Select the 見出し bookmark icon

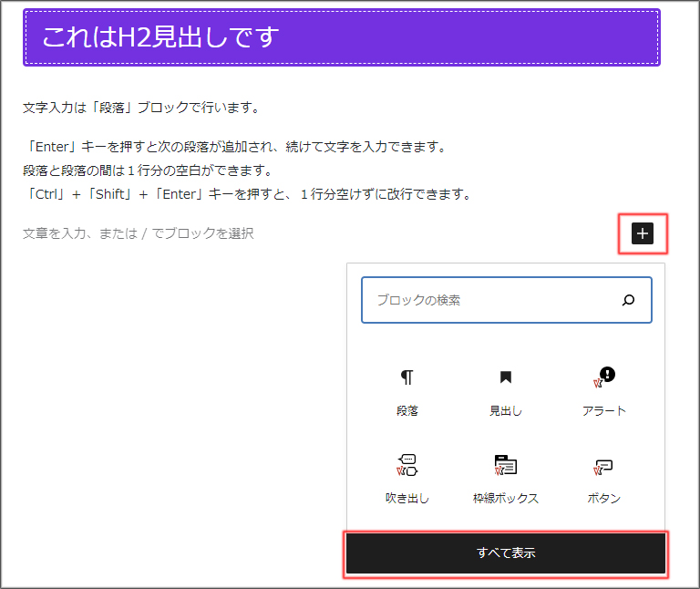click(x=506, y=377)
